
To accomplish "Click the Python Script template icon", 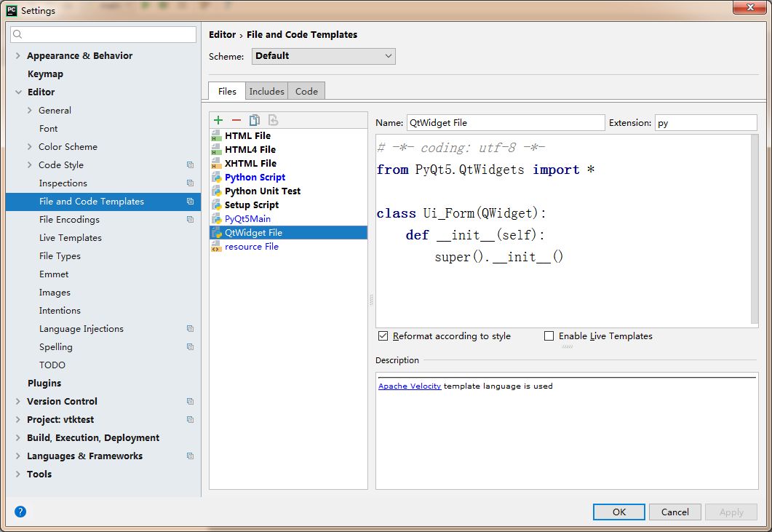I will (216, 177).
